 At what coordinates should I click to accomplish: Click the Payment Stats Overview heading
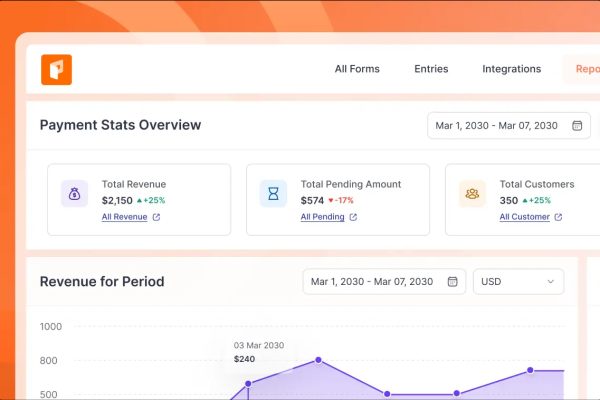pos(121,125)
